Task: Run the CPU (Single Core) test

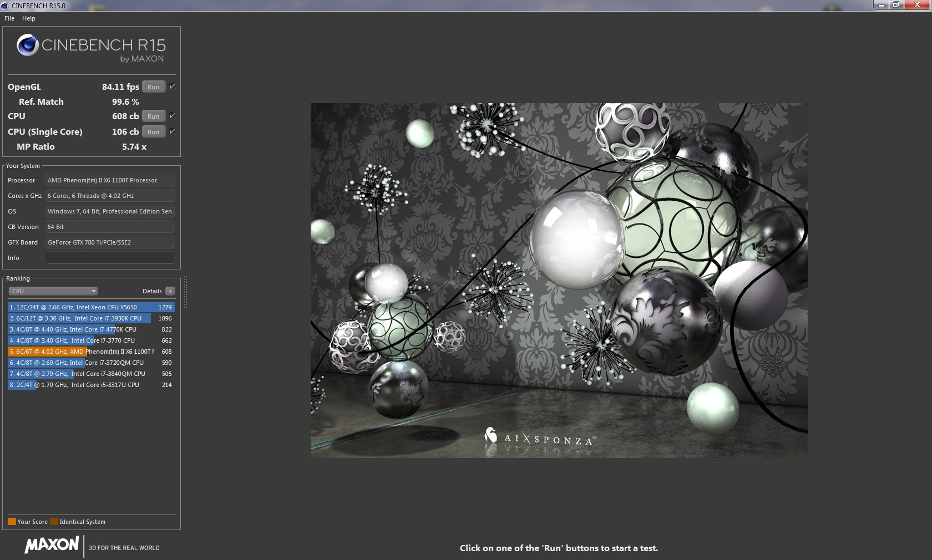Action: pos(153,131)
